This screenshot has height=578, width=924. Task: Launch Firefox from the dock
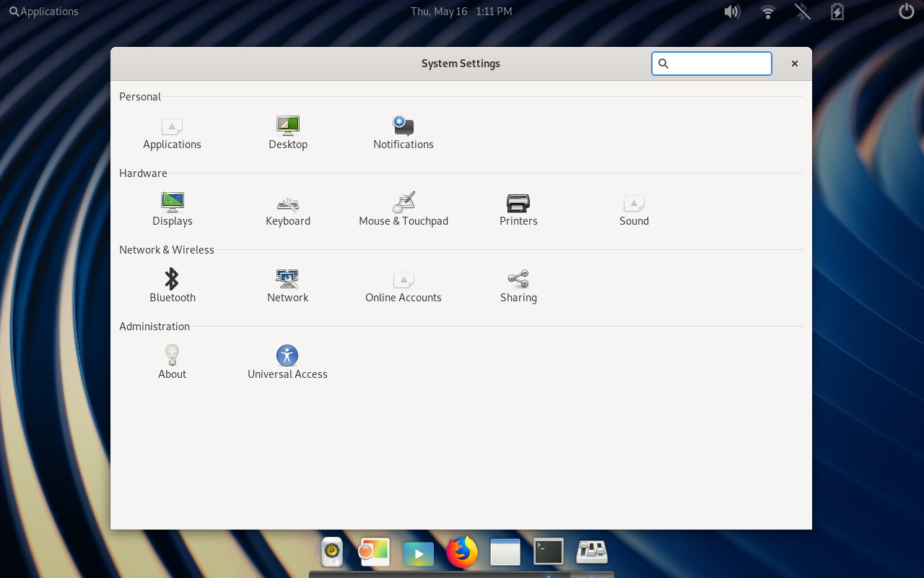pos(462,553)
